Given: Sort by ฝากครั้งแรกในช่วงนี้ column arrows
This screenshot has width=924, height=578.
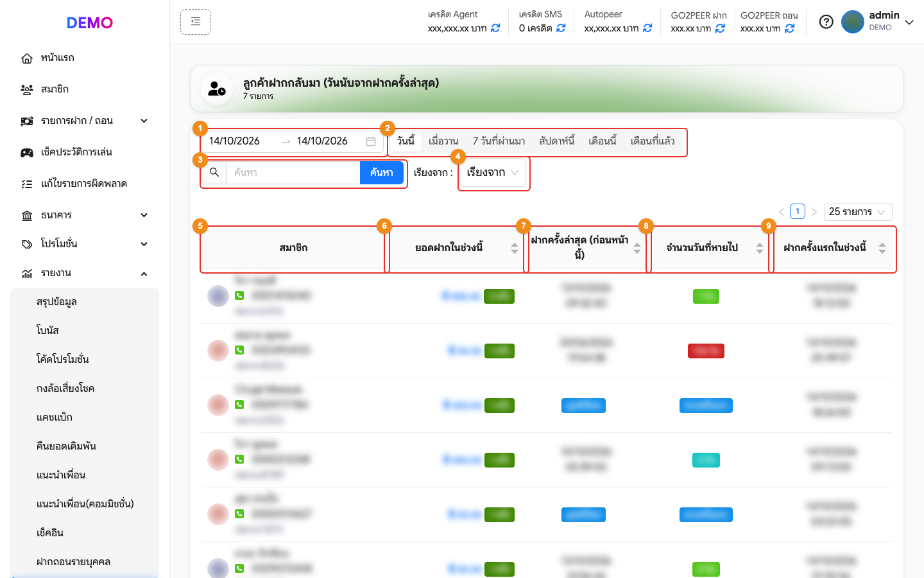Looking at the screenshot, I should [882, 248].
